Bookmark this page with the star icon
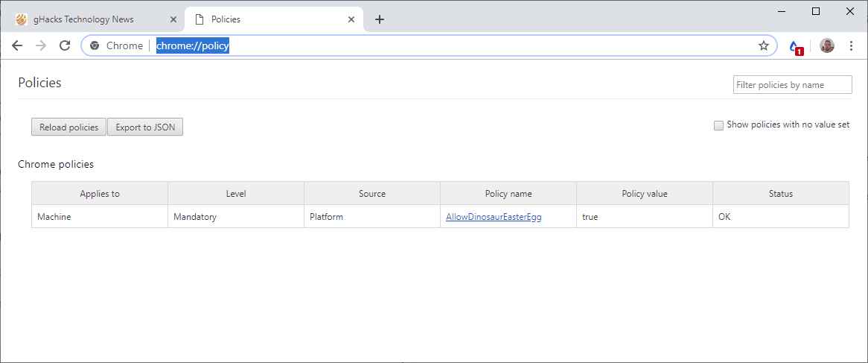The width and height of the screenshot is (868, 363). pyautogui.click(x=763, y=45)
